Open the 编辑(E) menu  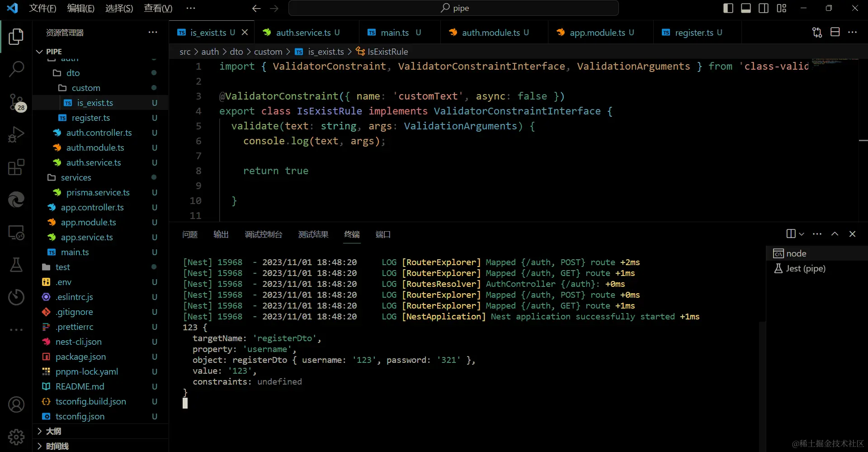click(x=80, y=8)
